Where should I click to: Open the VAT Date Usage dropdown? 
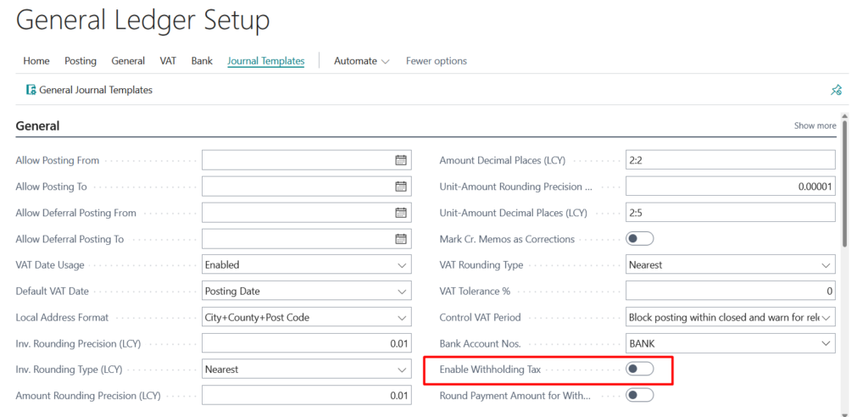(401, 265)
